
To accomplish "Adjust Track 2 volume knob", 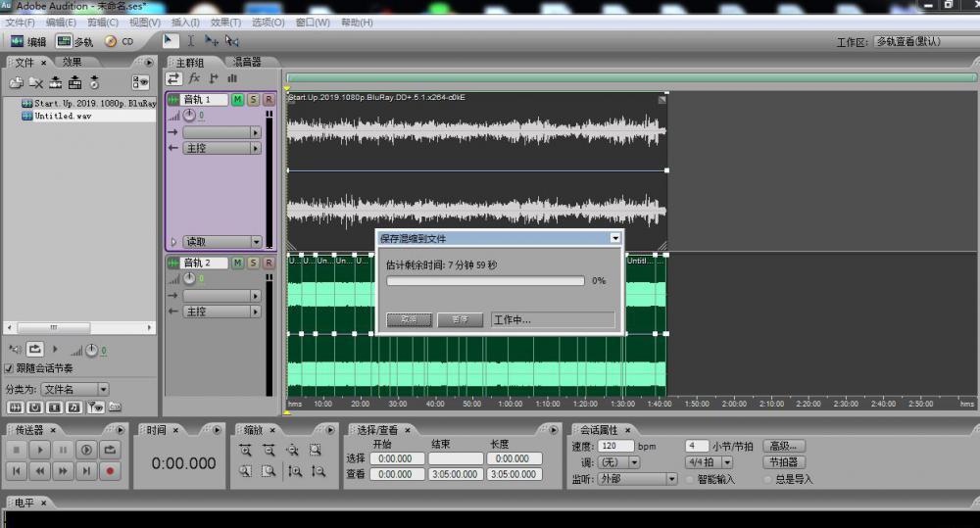I will coord(189,278).
